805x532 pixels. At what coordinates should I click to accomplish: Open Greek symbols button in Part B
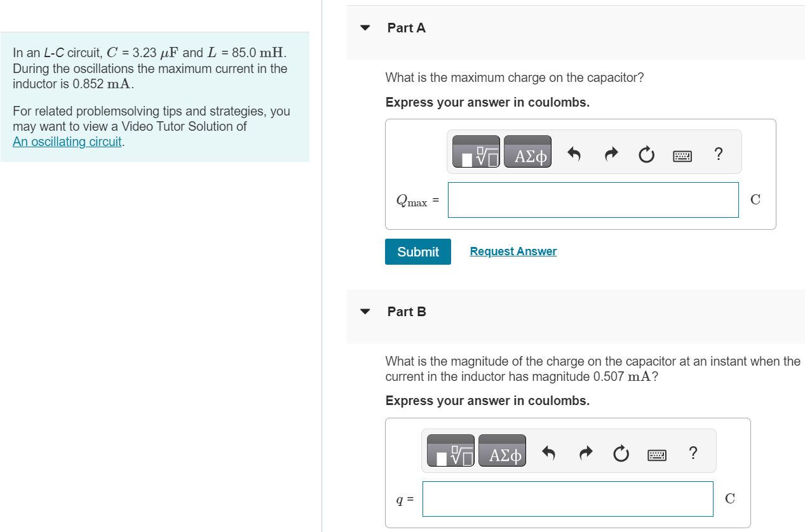503,451
